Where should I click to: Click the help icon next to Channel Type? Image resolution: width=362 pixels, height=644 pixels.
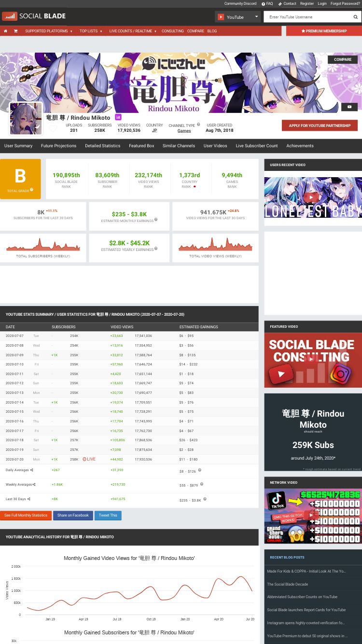(198, 125)
